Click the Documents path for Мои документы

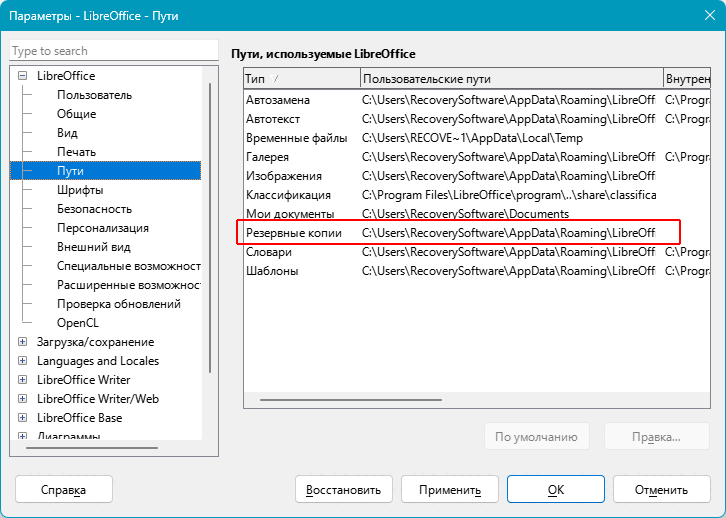pos(465,214)
